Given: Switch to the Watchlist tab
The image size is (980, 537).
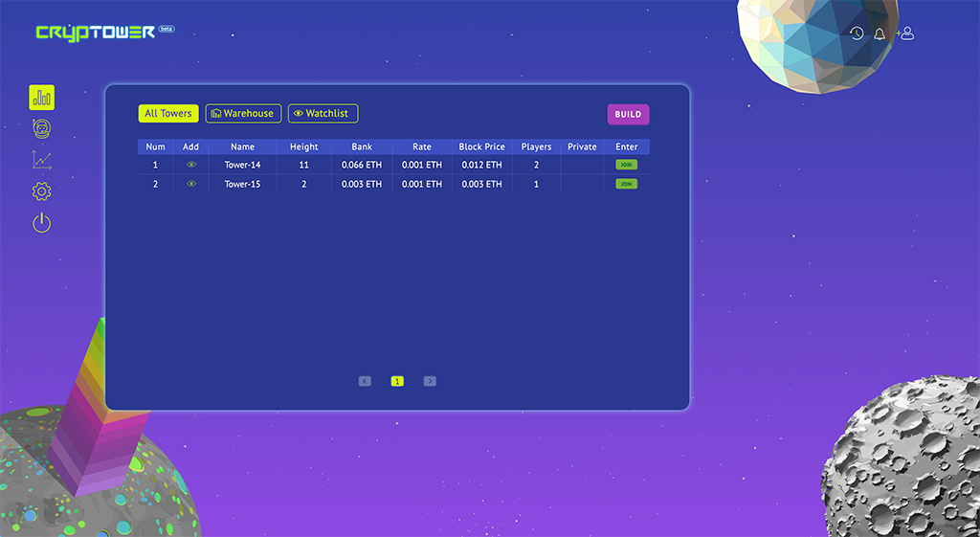Looking at the screenshot, I should click(323, 113).
